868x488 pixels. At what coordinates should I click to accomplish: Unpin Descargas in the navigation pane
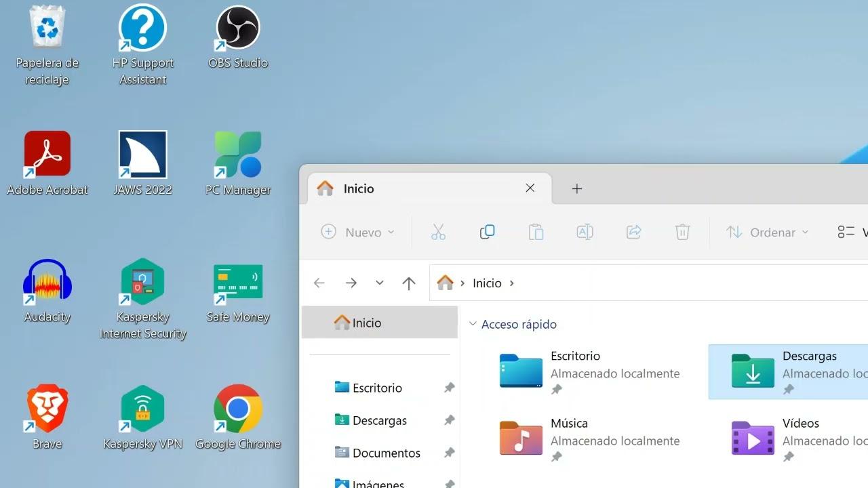[x=449, y=420]
